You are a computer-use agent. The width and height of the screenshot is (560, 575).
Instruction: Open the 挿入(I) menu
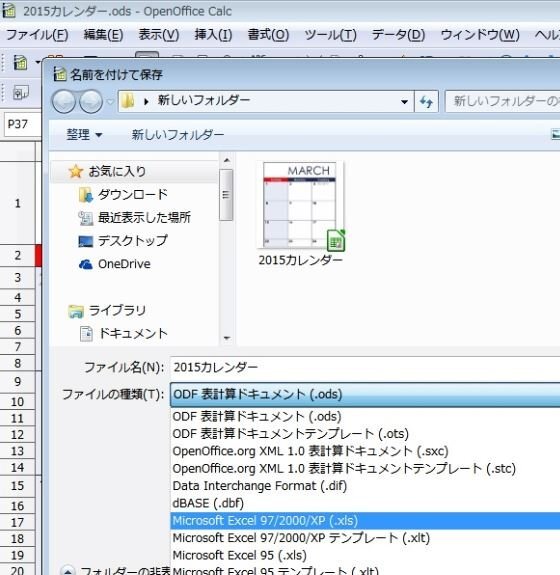(213, 35)
